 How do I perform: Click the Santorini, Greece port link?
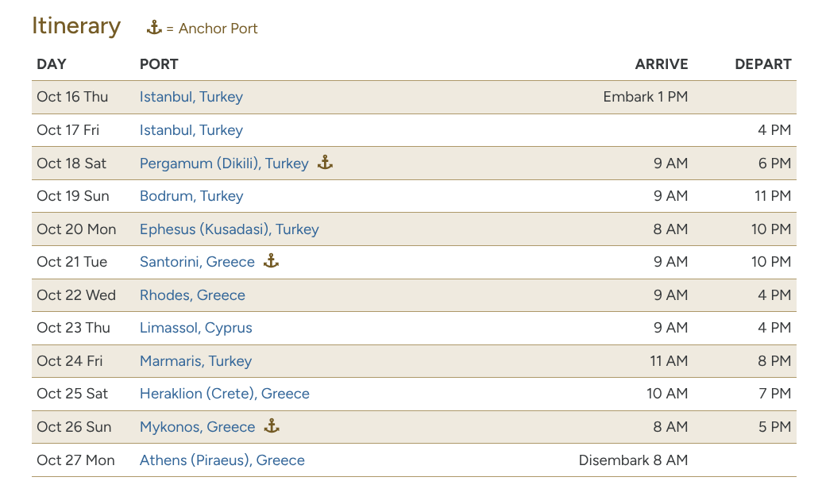tap(197, 262)
